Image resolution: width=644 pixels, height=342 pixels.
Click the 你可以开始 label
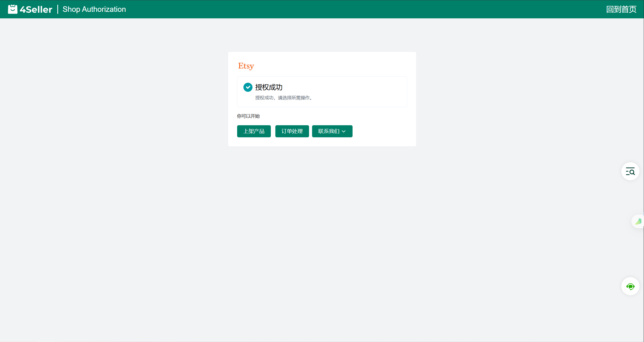click(248, 116)
